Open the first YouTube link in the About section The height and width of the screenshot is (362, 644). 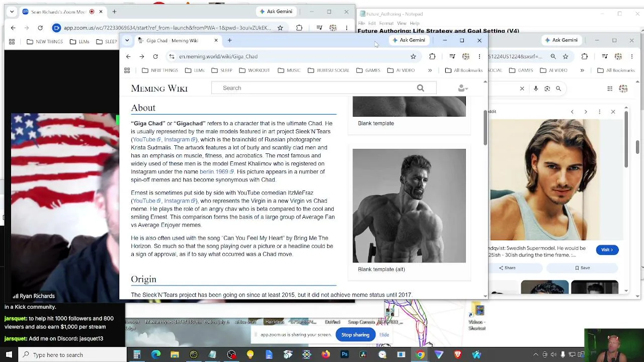(146, 139)
